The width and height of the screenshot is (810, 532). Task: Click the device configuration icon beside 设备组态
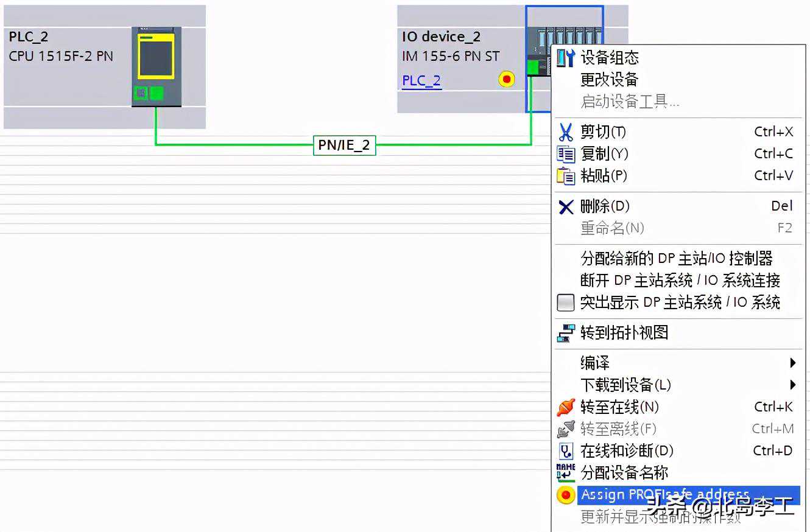(566, 58)
